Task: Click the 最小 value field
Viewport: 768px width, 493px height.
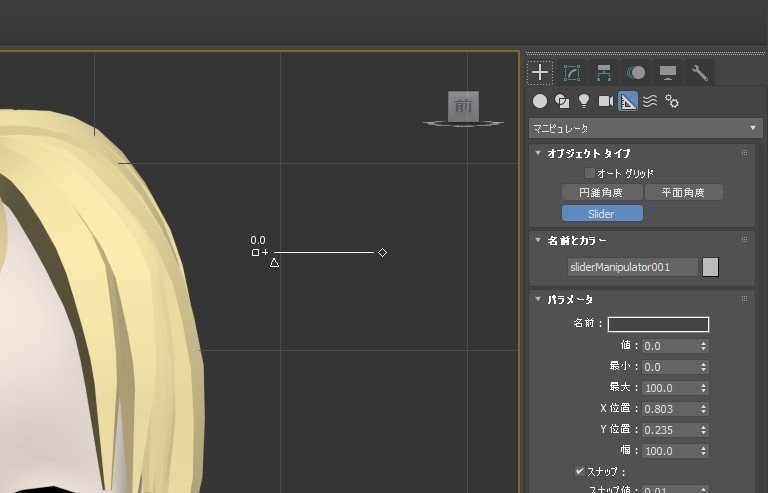Action: point(671,367)
